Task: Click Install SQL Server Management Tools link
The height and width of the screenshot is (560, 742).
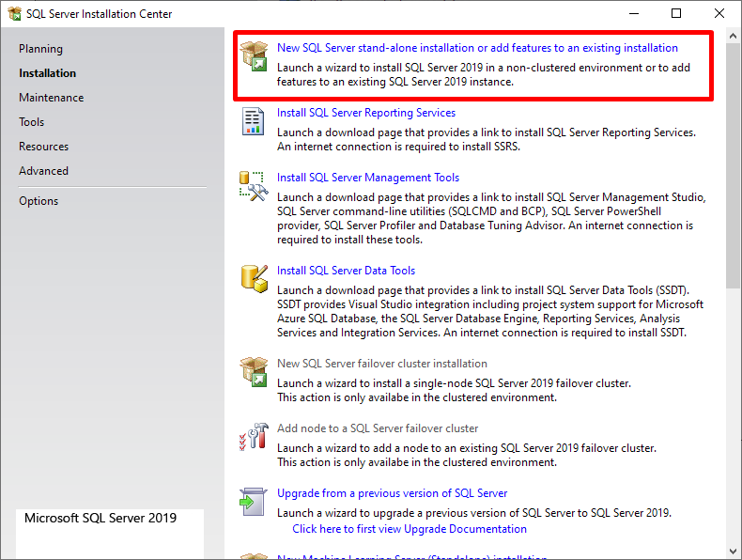Action: pos(368,178)
